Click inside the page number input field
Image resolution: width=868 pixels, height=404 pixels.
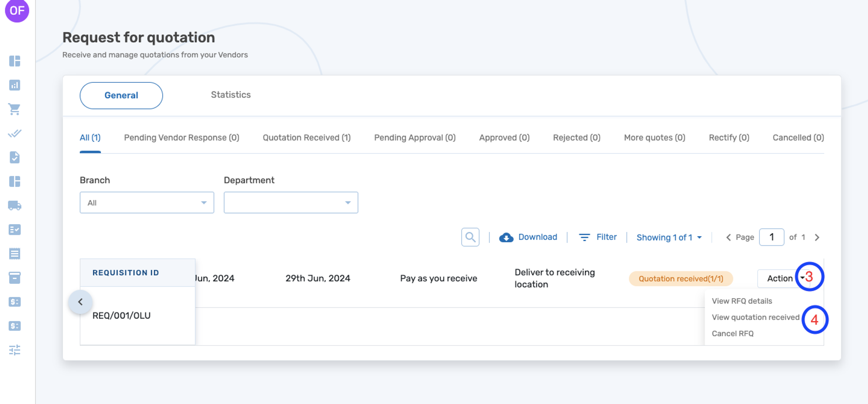pyautogui.click(x=772, y=237)
